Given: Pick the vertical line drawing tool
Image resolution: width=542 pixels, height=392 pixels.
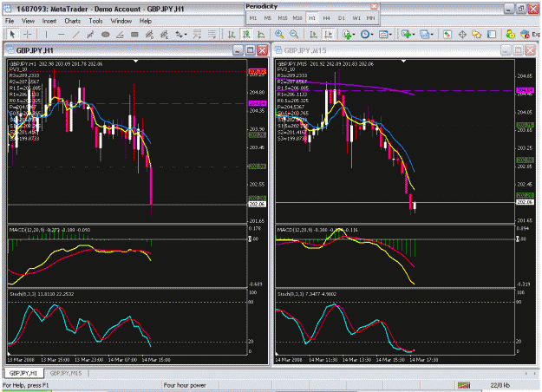Looking at the screenshot, I should (x=46, y=34).
